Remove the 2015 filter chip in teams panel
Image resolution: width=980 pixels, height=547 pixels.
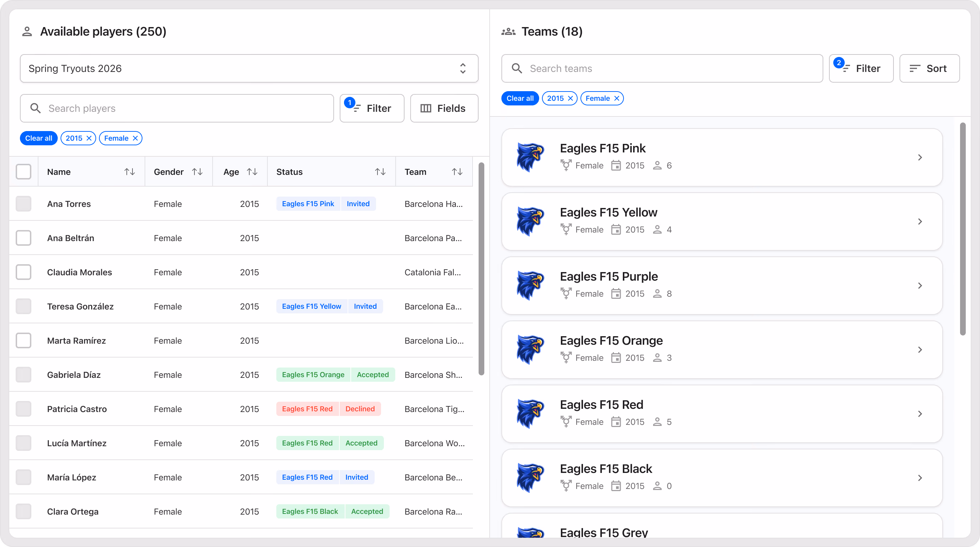570,99
